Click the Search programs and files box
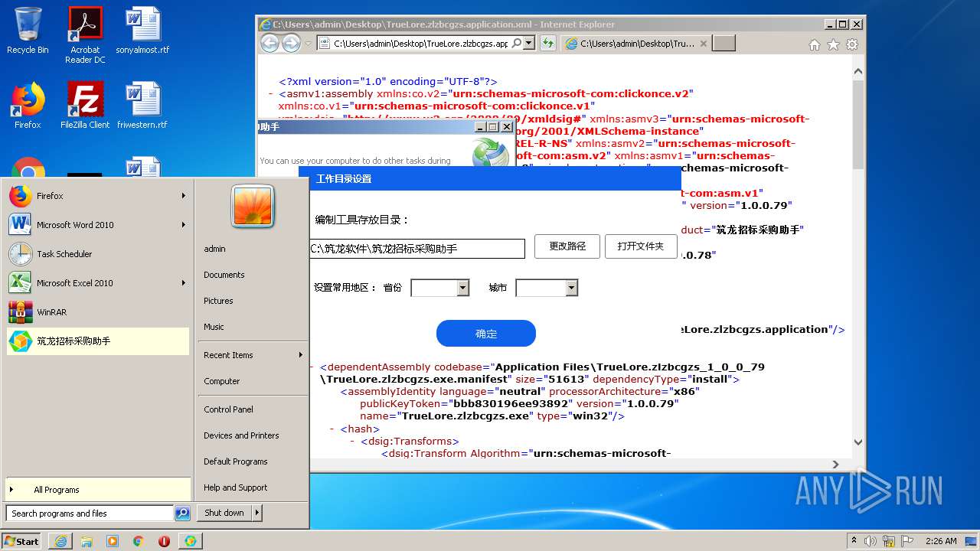Viewport: 980px width, 551px height. tap(90, 514)
